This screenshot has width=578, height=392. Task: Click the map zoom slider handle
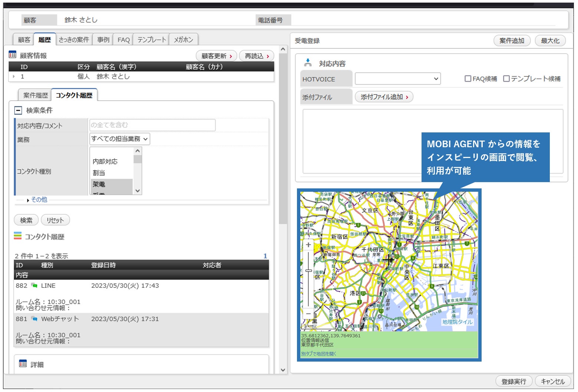click(x=308, y=271)
